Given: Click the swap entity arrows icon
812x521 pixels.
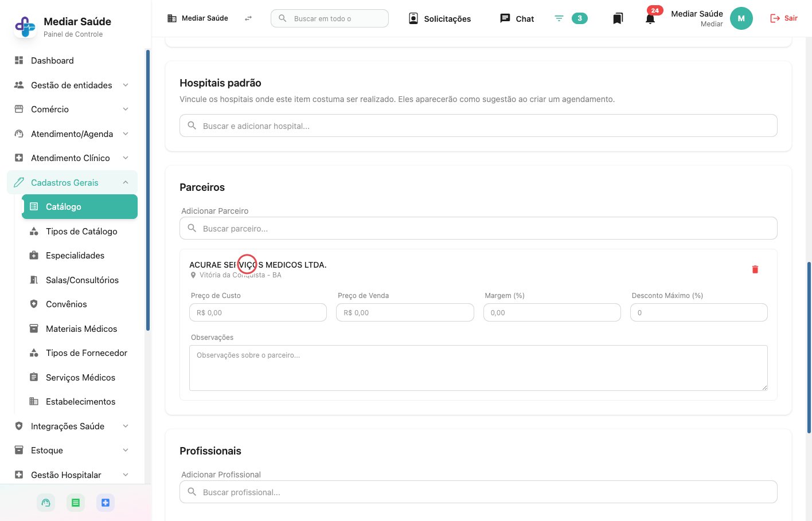Looking at the screenshot, I should pyautogui.click(x=248, y=18).
